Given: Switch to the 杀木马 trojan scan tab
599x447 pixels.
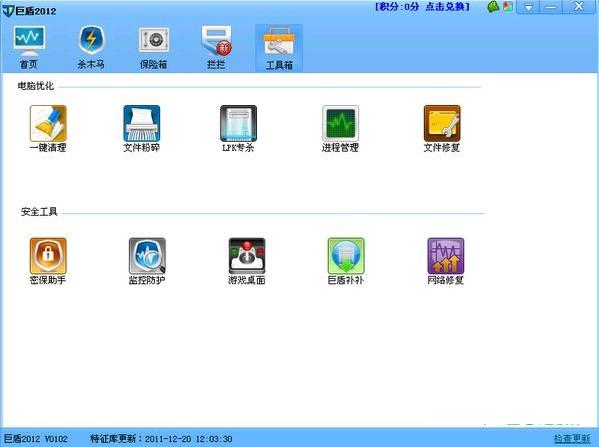Looking at the screenshot, I should (91, 47).
